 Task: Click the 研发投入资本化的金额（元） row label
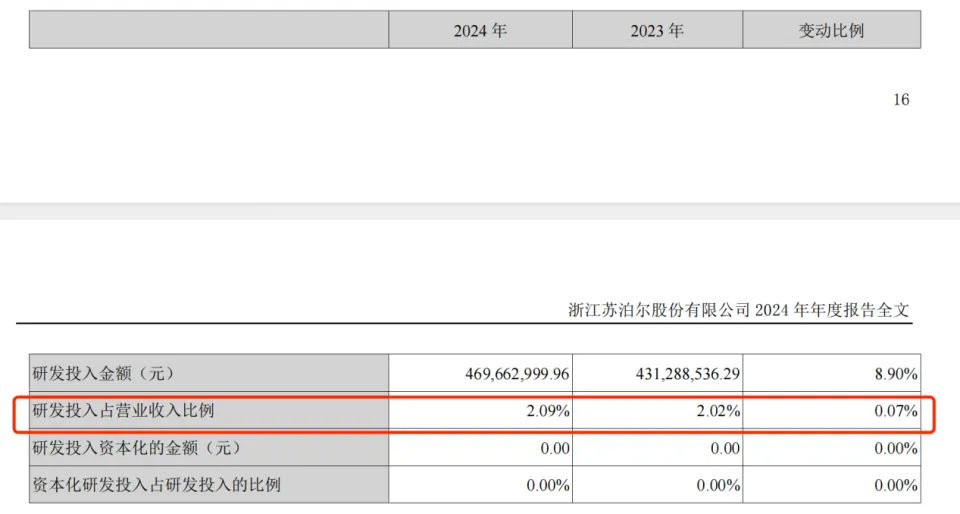pyautogui.click(x=136, y=448)
